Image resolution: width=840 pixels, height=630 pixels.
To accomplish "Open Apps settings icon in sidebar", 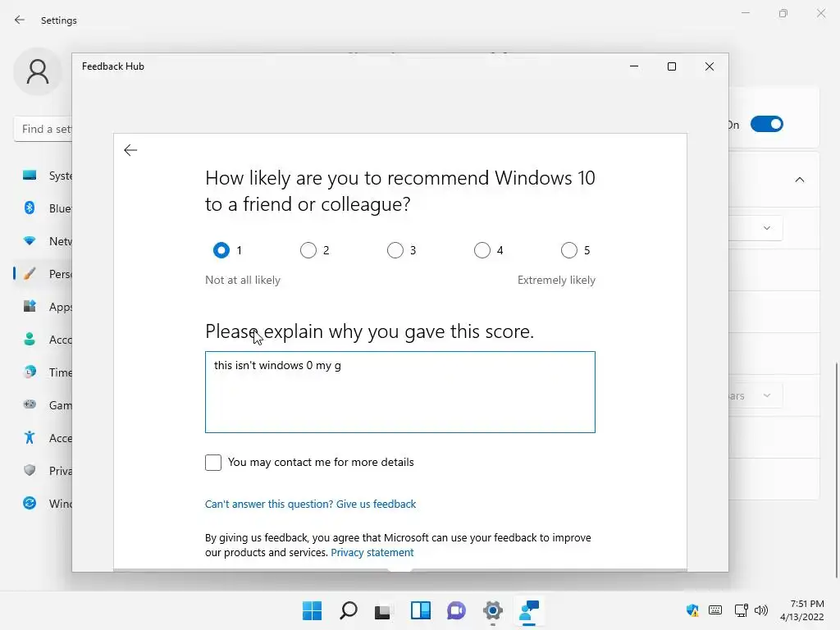I will click(x=30, y=307).
